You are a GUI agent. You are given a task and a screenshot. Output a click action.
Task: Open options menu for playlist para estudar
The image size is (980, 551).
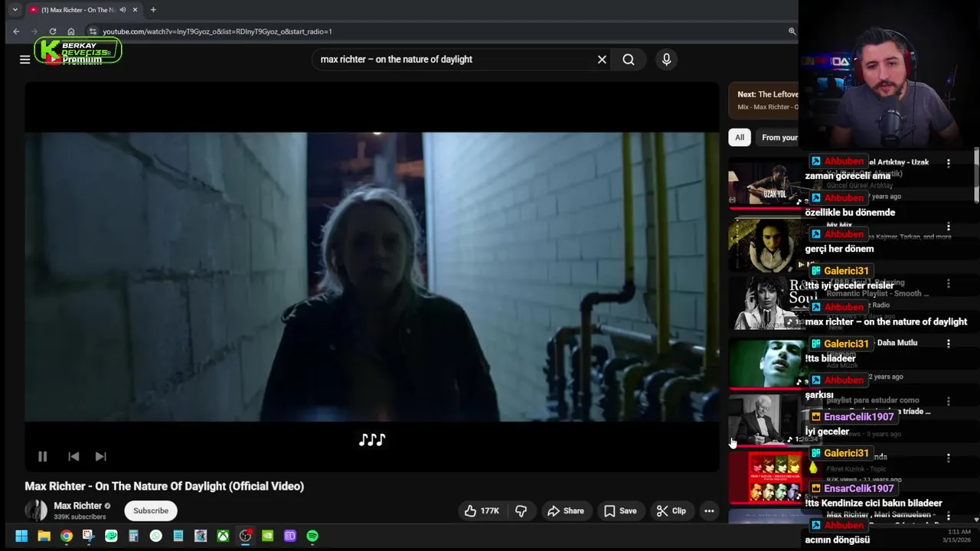pyautogui.click(x=949, y=402)
